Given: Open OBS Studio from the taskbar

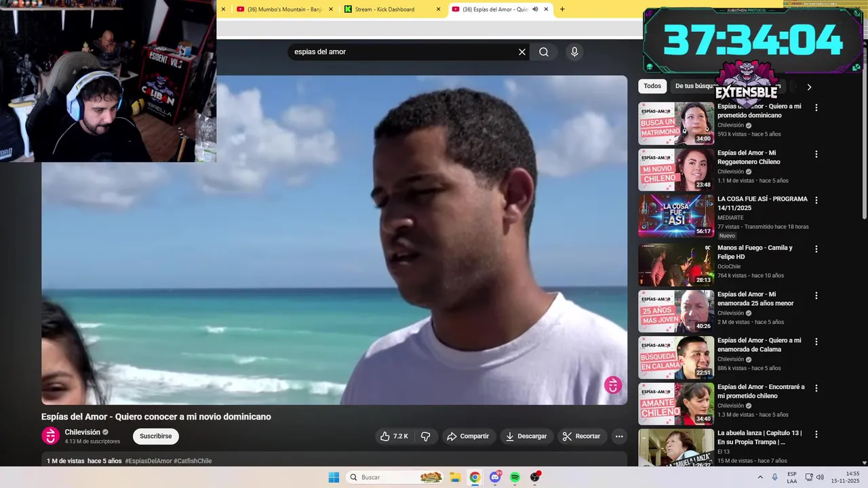Looking at the screenshot, I should (x=535, y=477).
